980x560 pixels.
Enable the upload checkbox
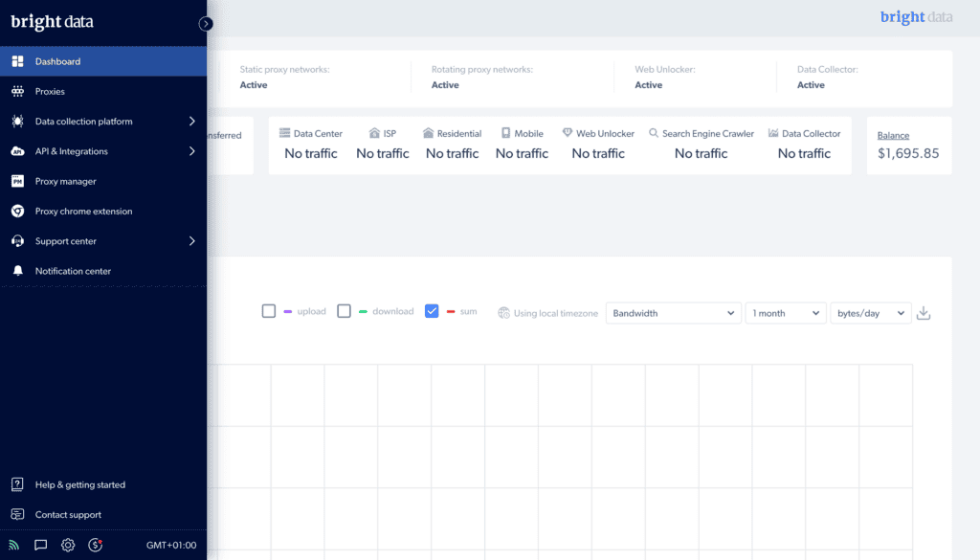[268, 311]
